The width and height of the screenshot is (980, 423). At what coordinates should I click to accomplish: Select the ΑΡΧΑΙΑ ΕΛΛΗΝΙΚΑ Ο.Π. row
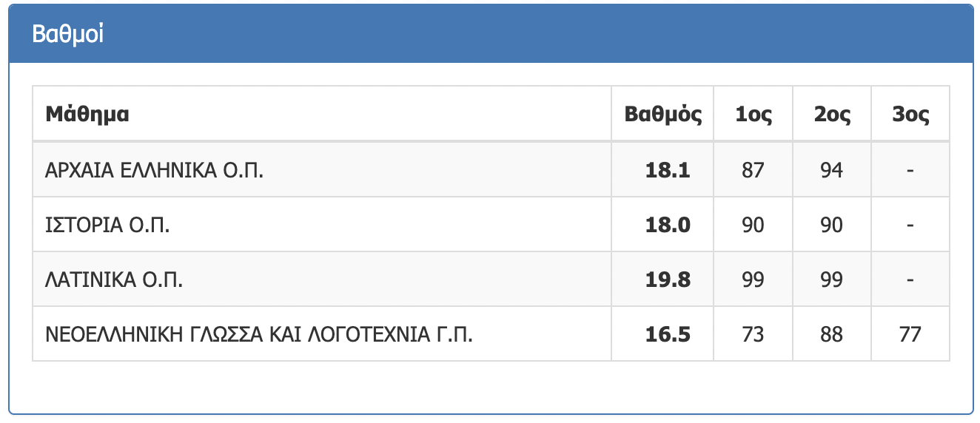tap(155, 170)
